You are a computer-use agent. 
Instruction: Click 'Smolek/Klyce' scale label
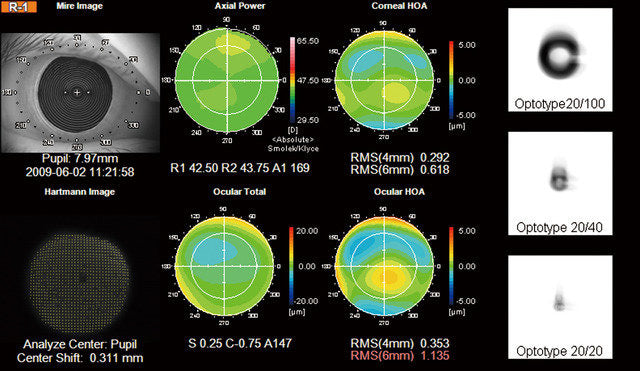[293, 149]
